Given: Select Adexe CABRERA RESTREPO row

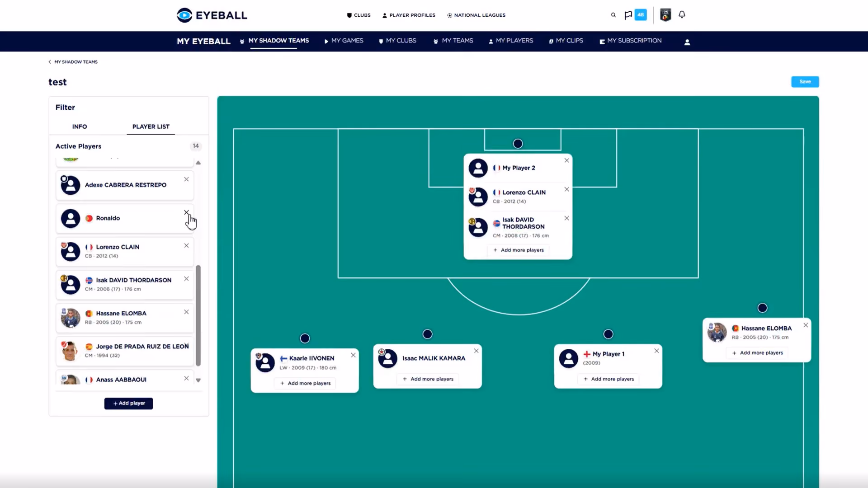Looking at the screenshot, I should pos(125,185).
